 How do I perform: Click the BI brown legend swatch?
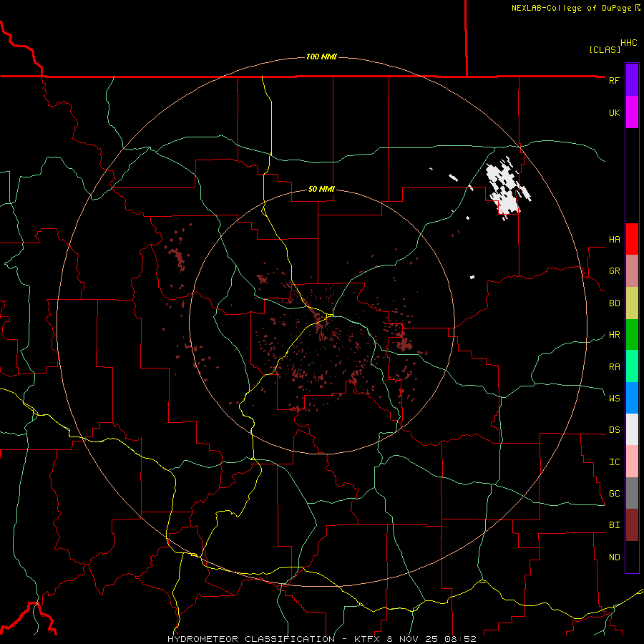(632, 525)
